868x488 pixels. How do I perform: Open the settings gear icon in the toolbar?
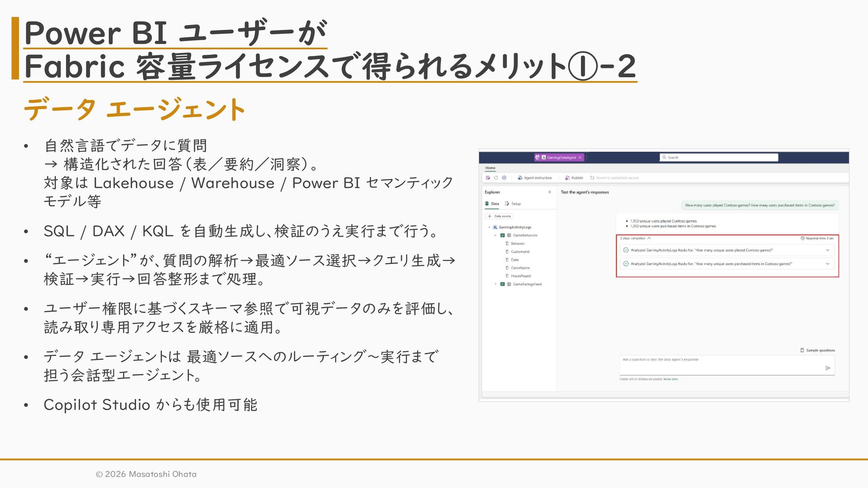pos(504,178)
